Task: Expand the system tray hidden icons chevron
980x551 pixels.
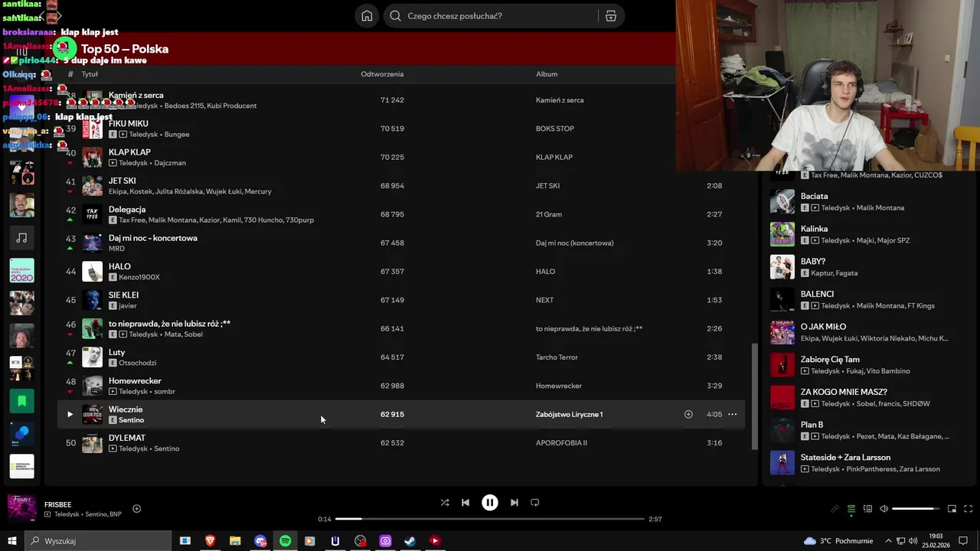Action: [888, 541]
